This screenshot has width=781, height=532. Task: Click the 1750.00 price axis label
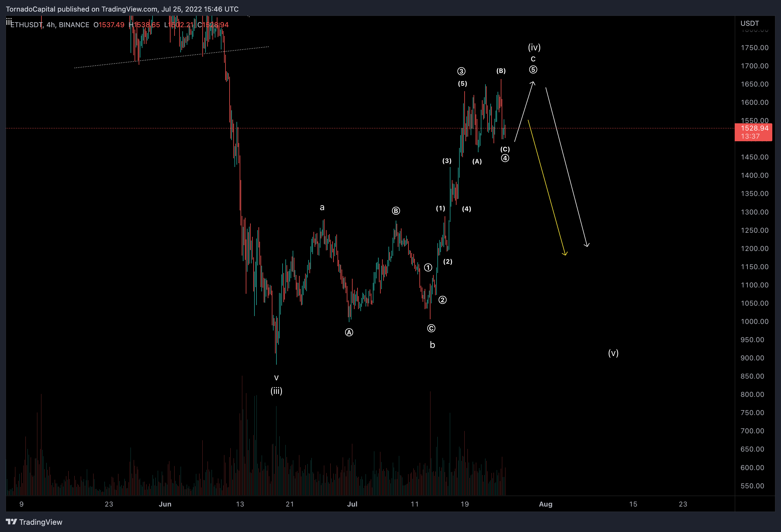click(754, 48)
